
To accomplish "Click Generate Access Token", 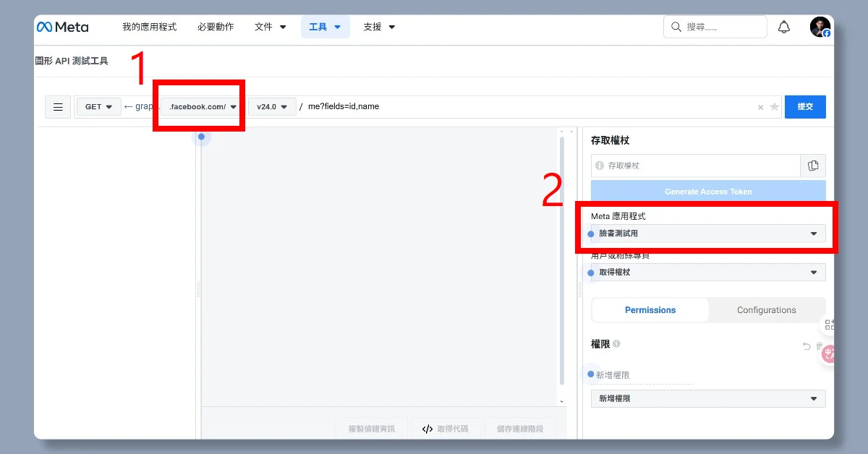I will tap(708, 192).
